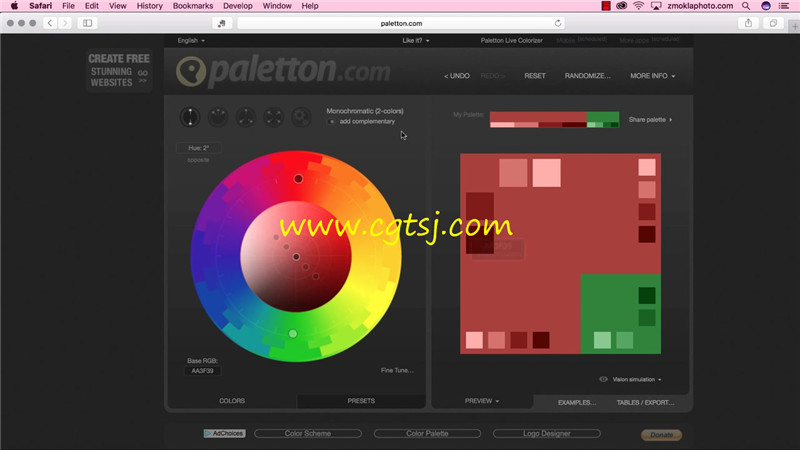The width and height of the screenshot is (800, 450).
Task: Open the History menu
Action: click(x=149, y=6)
